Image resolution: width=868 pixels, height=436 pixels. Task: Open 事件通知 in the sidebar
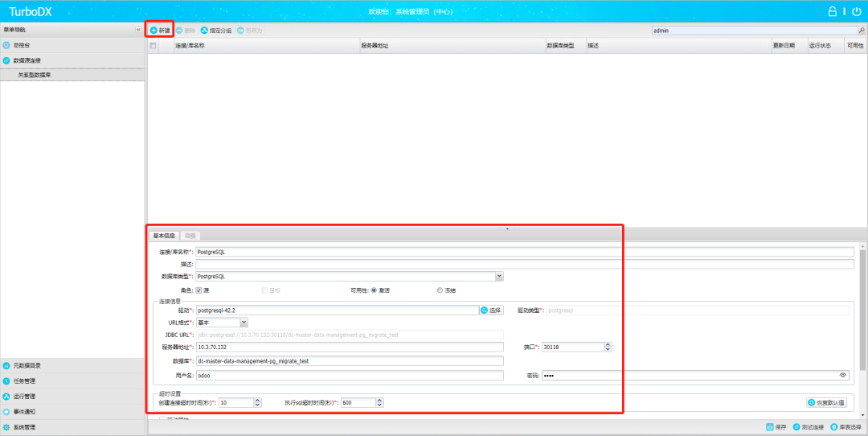(x=72, y=412)
